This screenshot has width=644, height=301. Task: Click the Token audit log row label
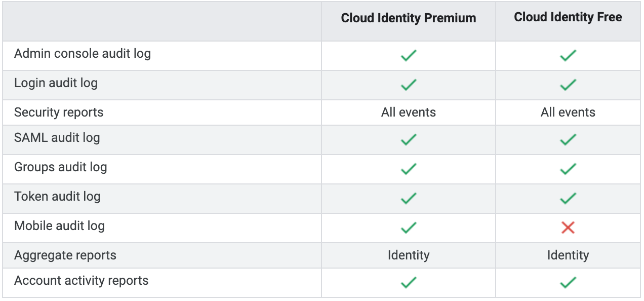coord(57,197)
